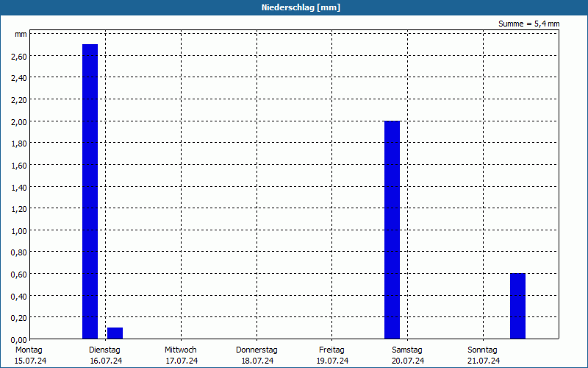Click the 0,60 mm bar on Sonntag
This screenshot has height=368, width=588.
[518, 306]
